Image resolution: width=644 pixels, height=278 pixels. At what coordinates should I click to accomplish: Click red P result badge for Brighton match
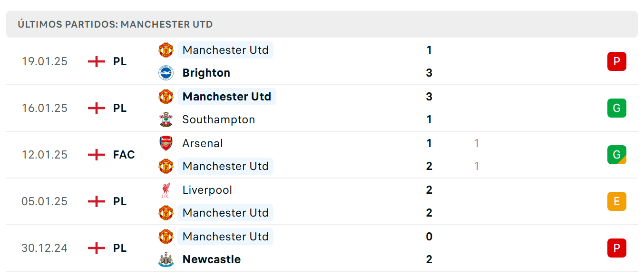[x=617, y=61]
